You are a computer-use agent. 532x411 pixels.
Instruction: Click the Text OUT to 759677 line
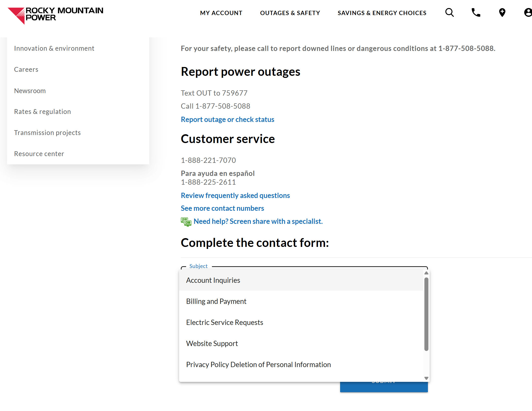click(x=214, y=93)
